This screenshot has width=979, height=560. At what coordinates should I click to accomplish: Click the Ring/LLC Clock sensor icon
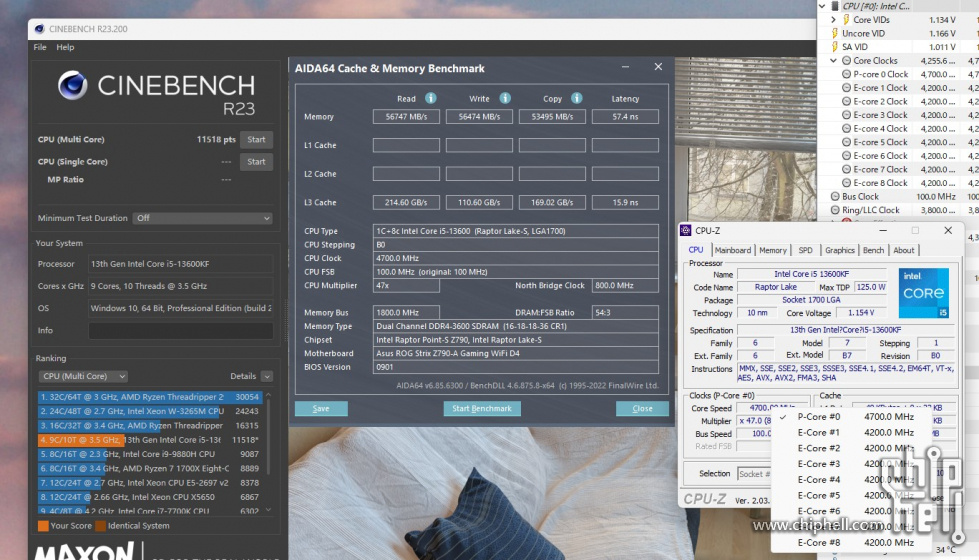pyautogui.click(x=835, y=210)
